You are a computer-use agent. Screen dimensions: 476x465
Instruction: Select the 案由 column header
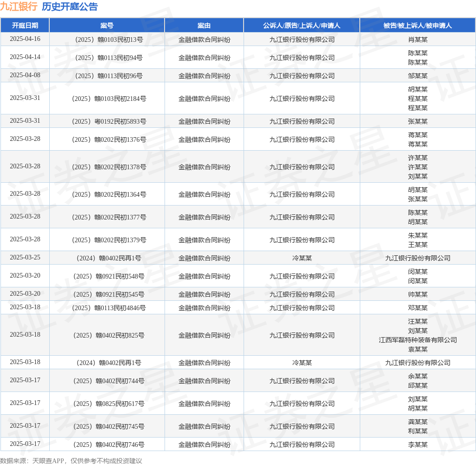pos(204,26)
